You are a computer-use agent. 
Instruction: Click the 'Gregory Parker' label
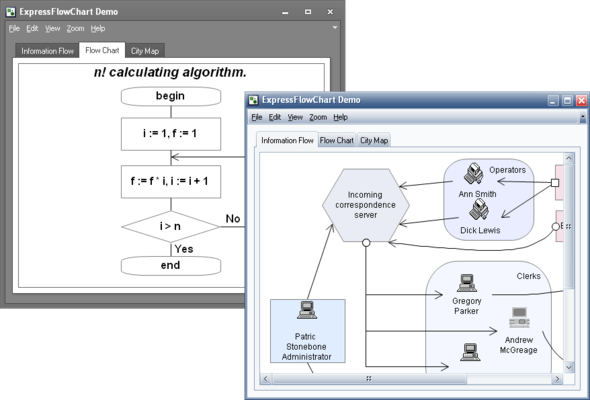467,306
